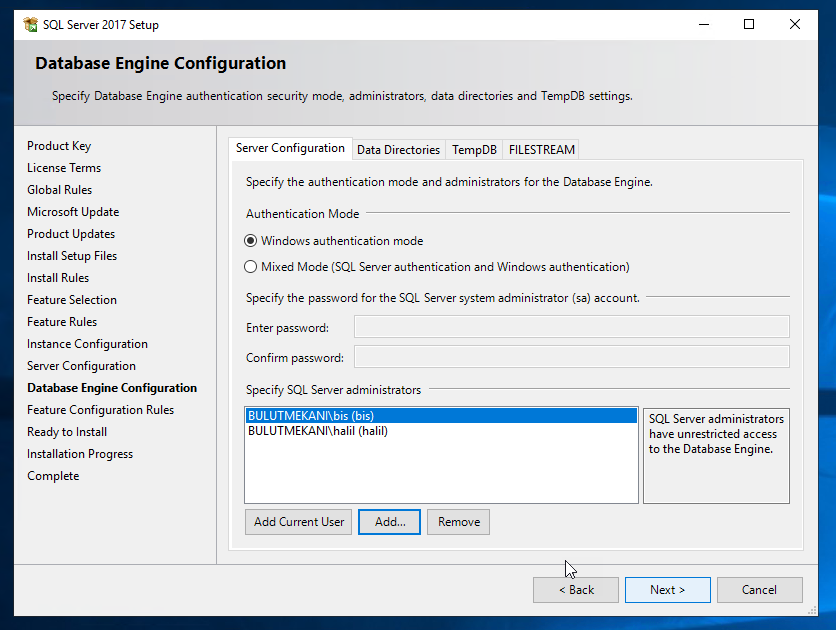Cancel the SQL Server setup
Image resolution: width=836 pixels, height=630 pixels.
[x=759, y=590]
